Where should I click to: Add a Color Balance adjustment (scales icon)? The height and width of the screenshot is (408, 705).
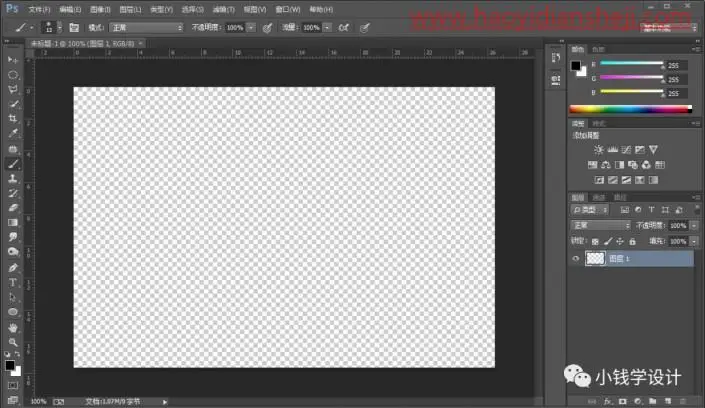(606, 165)
